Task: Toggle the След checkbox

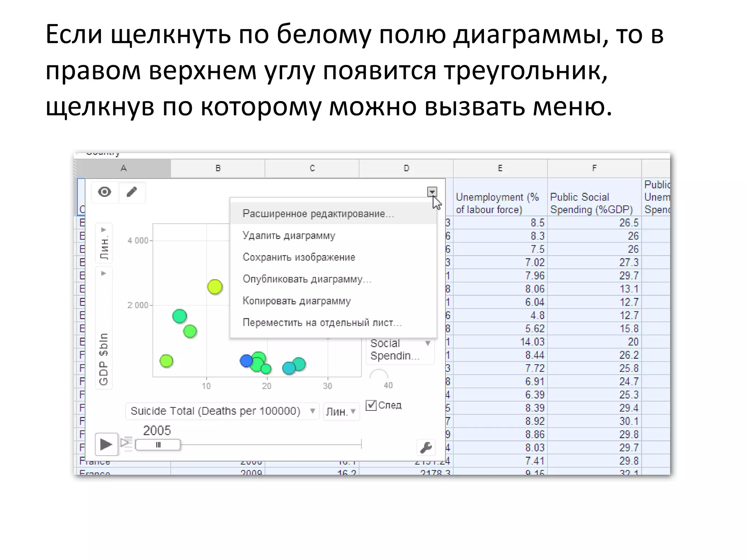Action: [x=371, y=405]
